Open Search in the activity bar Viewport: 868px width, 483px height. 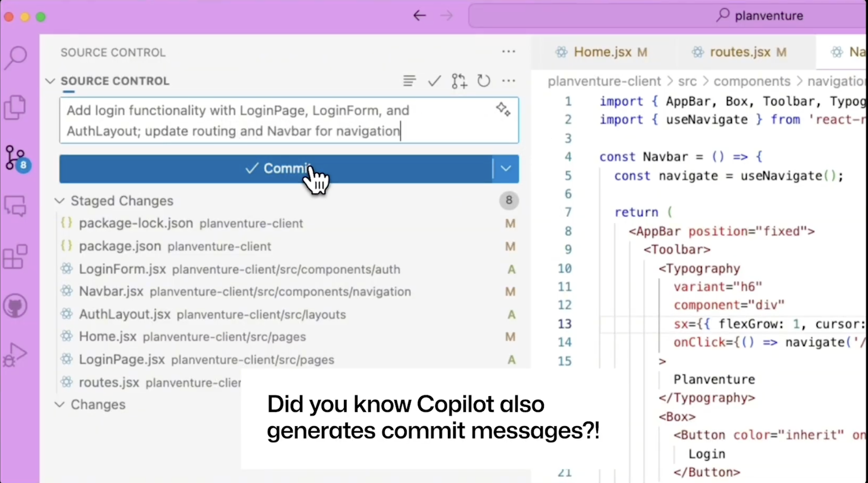[x=16, y=57]
